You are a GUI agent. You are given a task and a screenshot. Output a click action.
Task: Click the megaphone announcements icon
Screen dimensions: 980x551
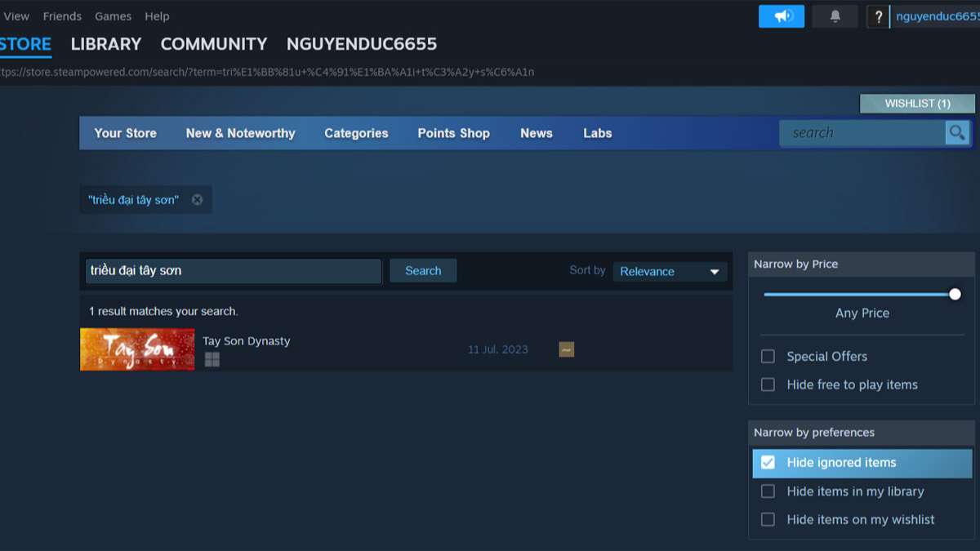point(782,16)
